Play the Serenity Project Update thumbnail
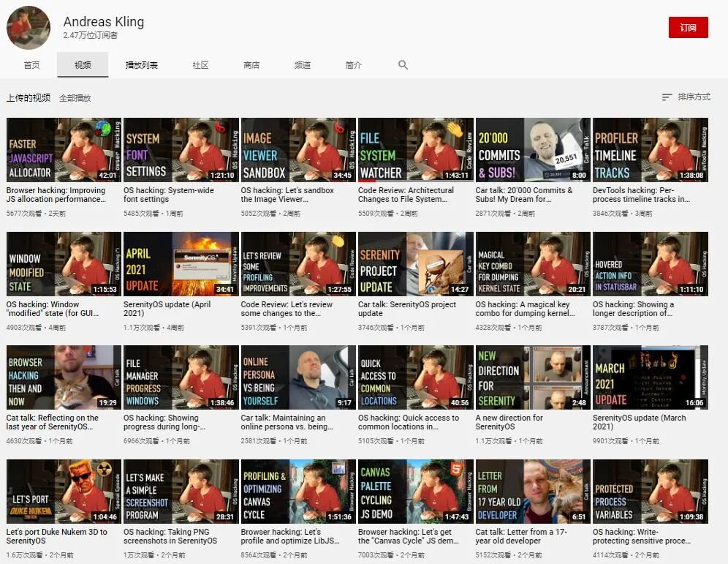728x564 pixels. click(x=416, y=264)
